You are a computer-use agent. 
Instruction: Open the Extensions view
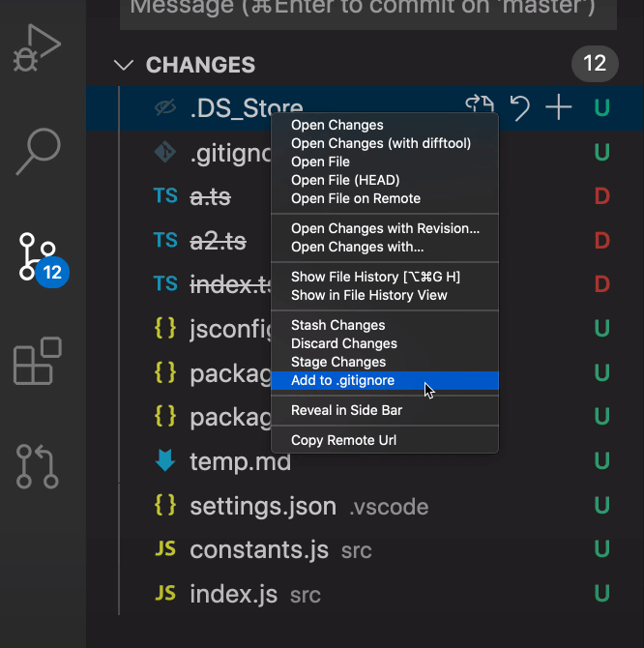click(x=39, y=361)
